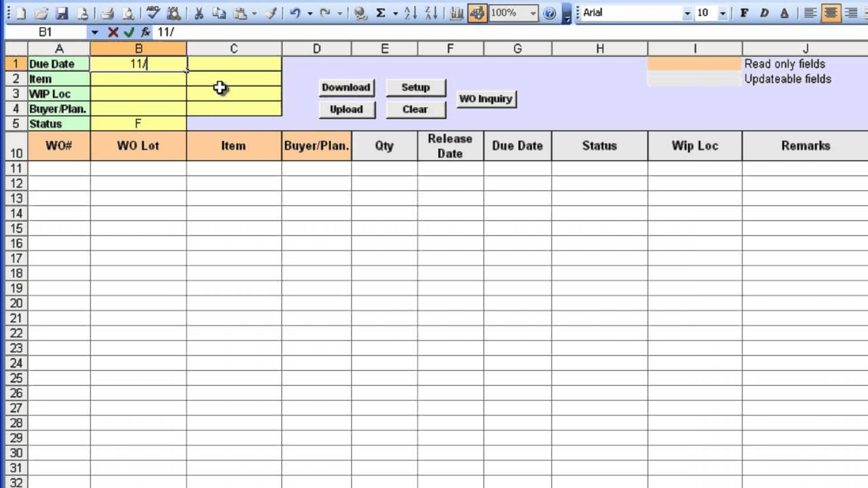The height and width of the screenshot is (488, 868).
Task: Open Print Preview
Action: 128,13
